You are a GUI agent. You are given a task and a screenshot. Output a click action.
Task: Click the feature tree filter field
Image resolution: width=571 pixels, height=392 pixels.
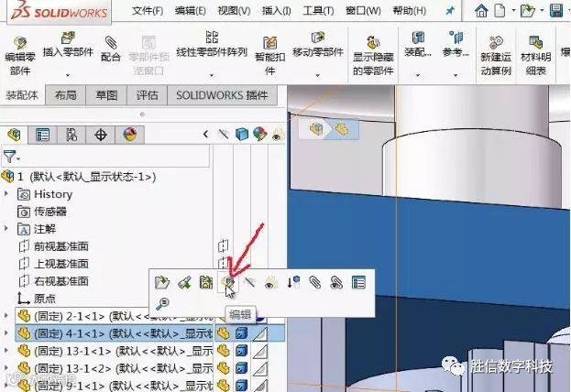(105, 157)
